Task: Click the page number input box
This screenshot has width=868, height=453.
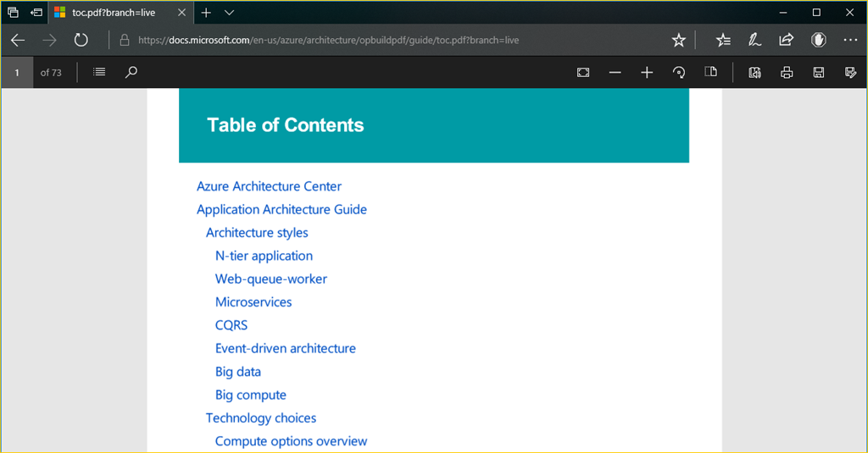Action: point(17,73)
